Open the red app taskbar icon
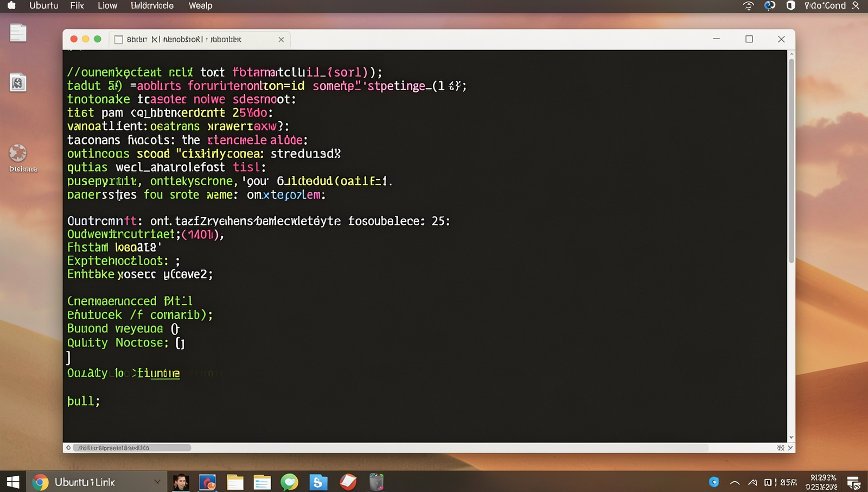 tap(348, 482)
